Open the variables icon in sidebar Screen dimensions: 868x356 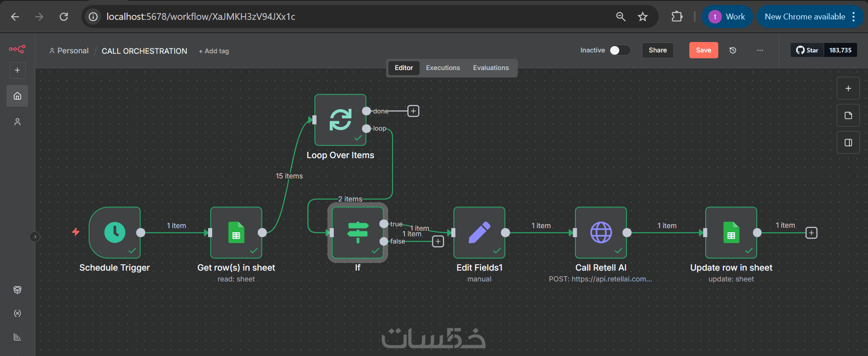click(17, 313)
